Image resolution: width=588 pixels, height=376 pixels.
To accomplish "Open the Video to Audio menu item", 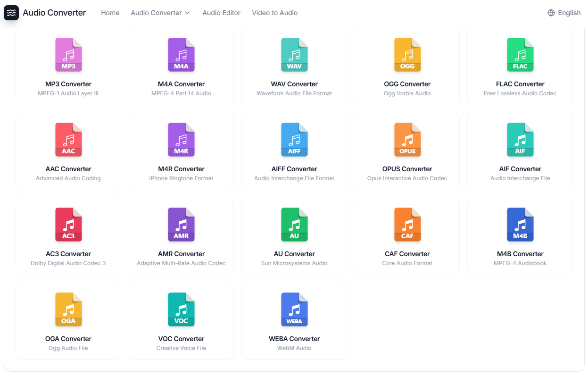I will click(275, 13).
